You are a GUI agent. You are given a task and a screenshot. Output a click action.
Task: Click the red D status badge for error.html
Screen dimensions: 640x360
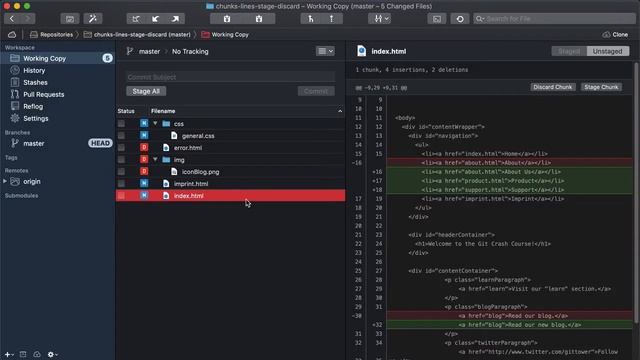click(144, 147)
